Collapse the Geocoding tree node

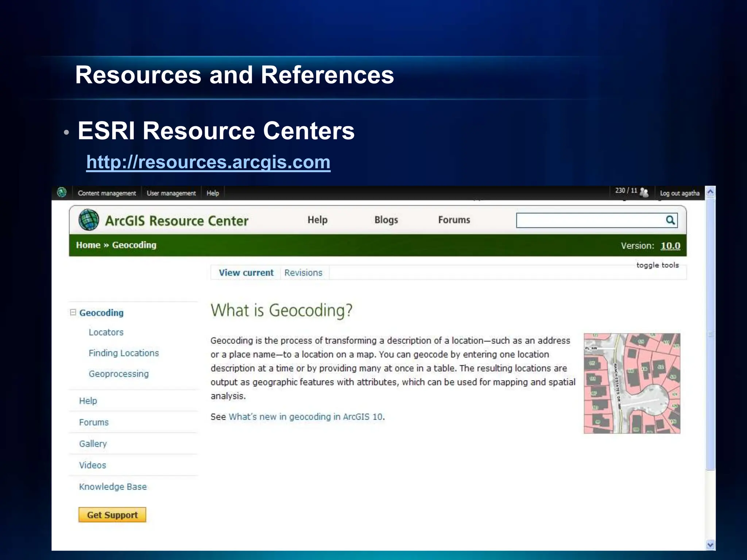(x=73, y=312)
